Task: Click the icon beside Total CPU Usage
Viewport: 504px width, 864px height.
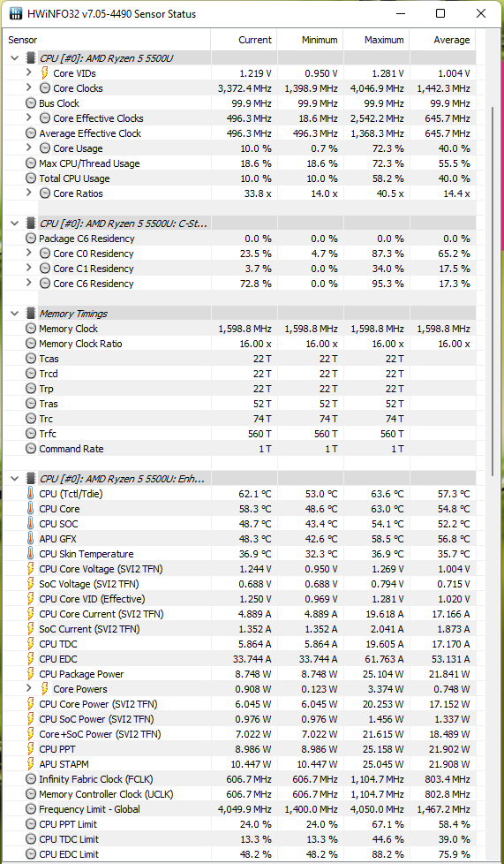Action: click(x=31, y=178)
